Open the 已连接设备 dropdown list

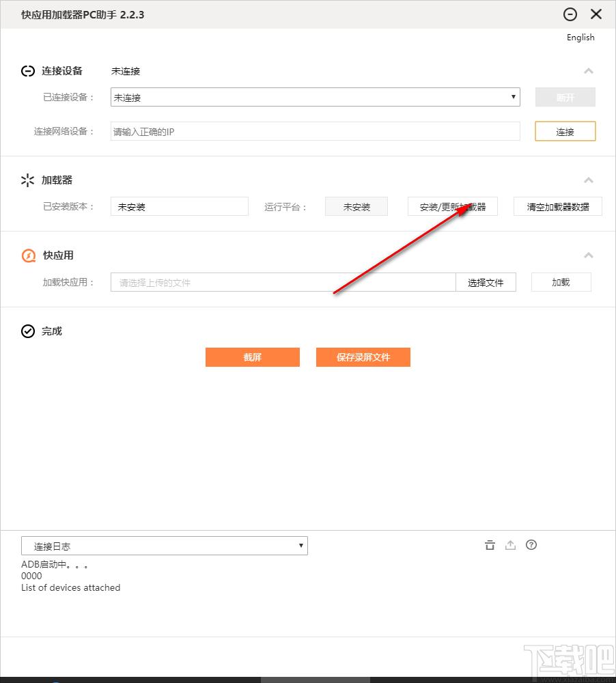click(x=316, y=97)
